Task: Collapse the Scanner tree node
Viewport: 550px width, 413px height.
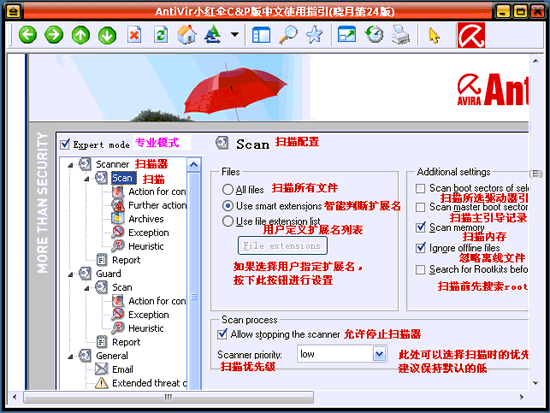Action: pos(71,165)
